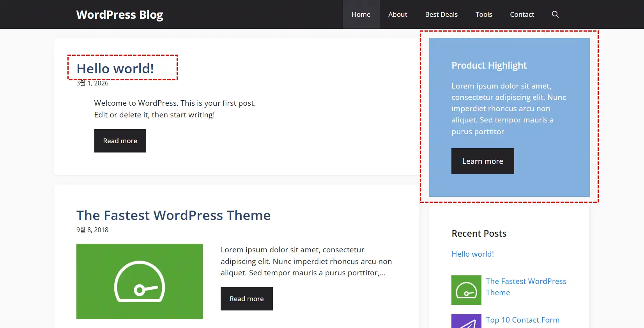Click Read more under Hello world! post
The image size is (644, 328).
[120, 141]
